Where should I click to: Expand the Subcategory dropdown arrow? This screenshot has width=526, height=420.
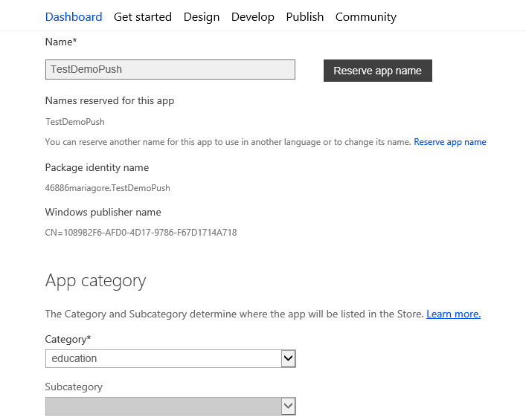pos(289,406)
